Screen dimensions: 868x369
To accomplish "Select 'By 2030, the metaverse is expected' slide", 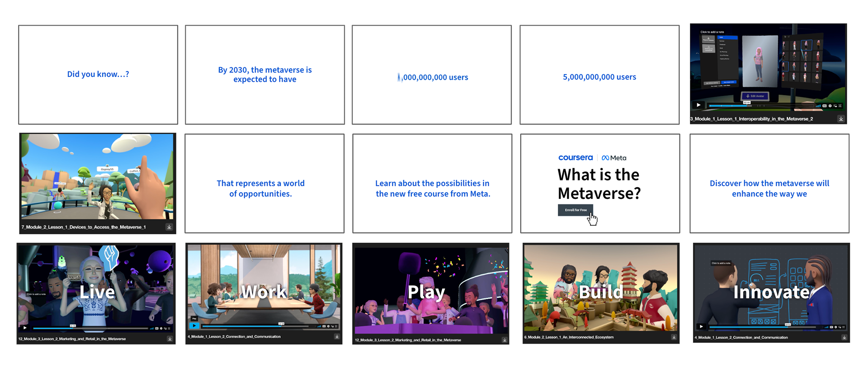I will (x=265, y=75).
